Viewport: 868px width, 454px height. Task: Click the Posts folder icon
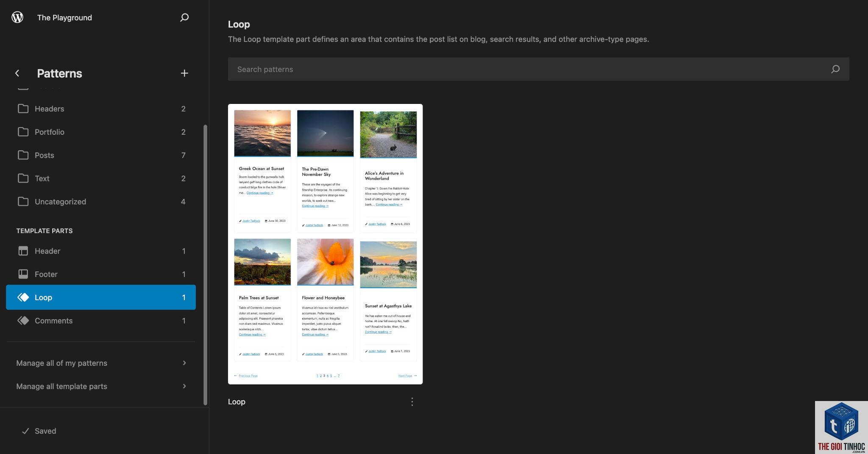pyautogui.click(x=23, y=155)
